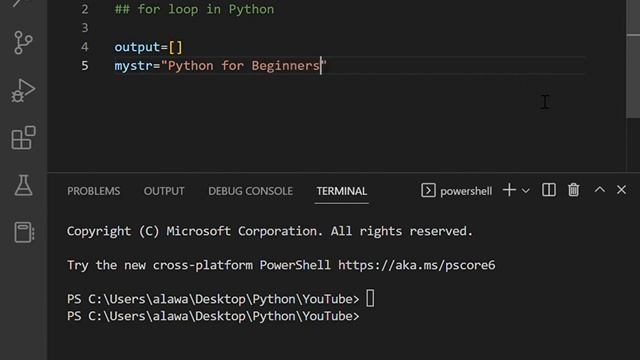
Task: Click the "Python for Beginners" string
Action: 244,66
